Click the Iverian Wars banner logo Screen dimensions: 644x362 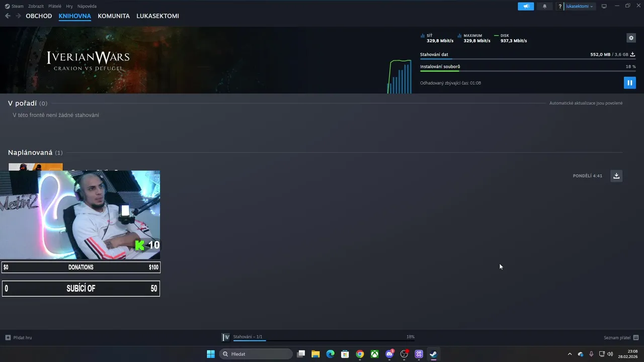[x=88, y=61]
